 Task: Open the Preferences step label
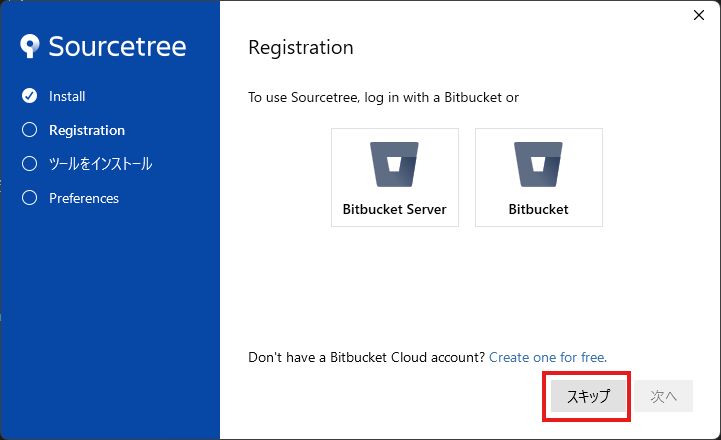84,198
